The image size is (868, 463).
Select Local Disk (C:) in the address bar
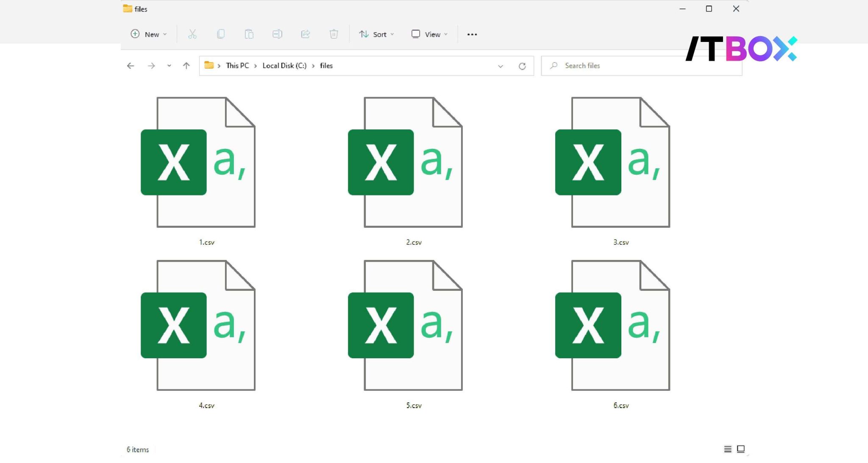284,65
